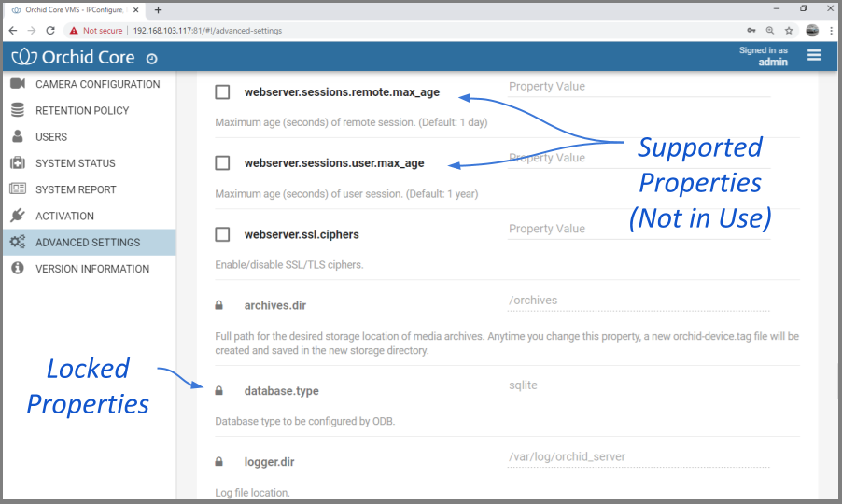Toggle the webserver.ssl.ciphers checkbox

tap(222, 234)
